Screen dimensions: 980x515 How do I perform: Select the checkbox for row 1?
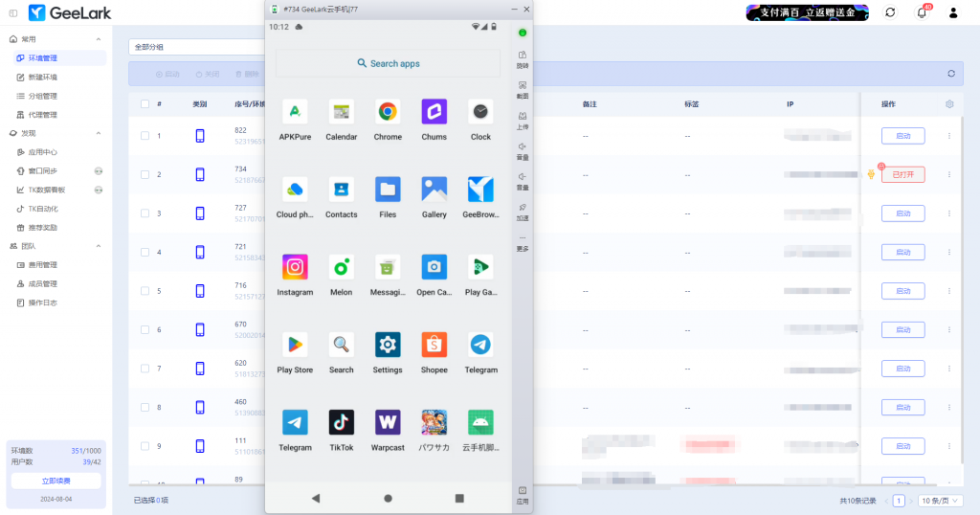pyautogui.click(x=145, y=136)
